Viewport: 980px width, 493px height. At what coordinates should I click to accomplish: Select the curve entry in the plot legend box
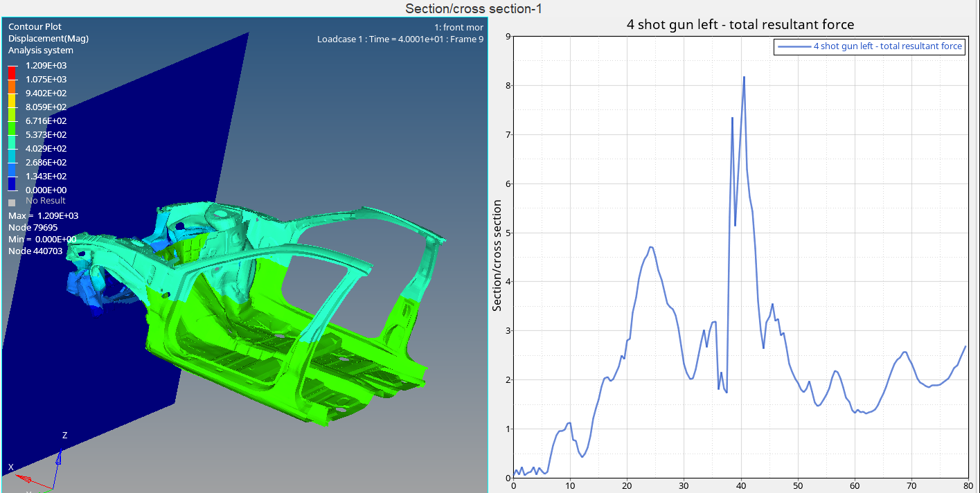click(x=870, y=46)
